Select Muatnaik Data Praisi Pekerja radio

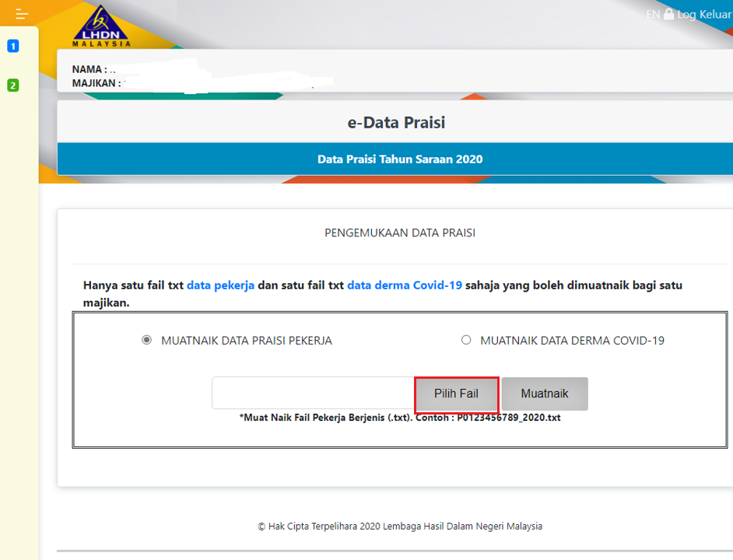click(x=147, y=340)
